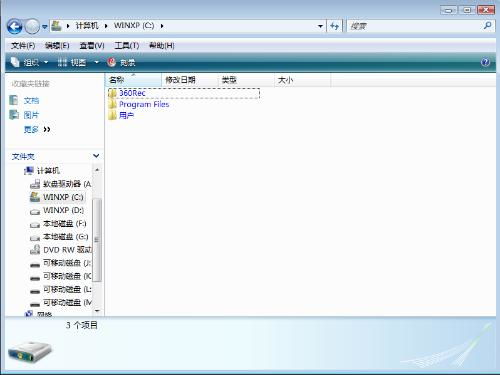Click the 刻录 burn toolbar button
This screenshot has height=375, width=500.
[x=121, y=62]
